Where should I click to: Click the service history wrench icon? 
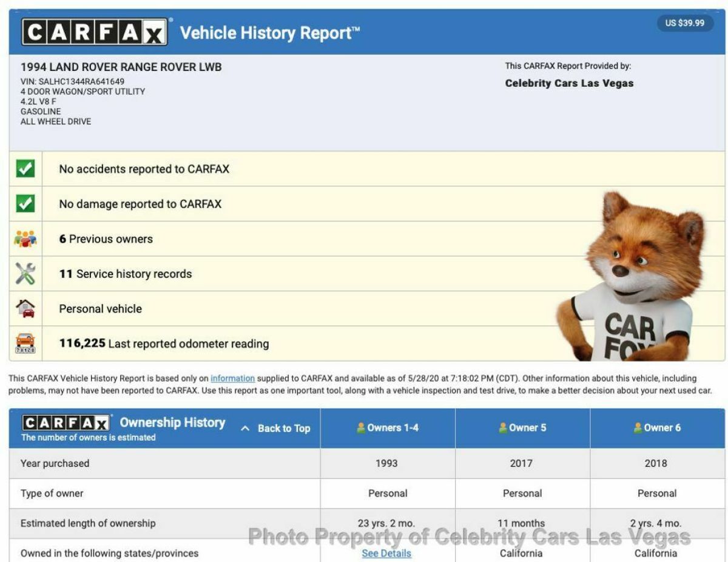(x=25, y=274)
